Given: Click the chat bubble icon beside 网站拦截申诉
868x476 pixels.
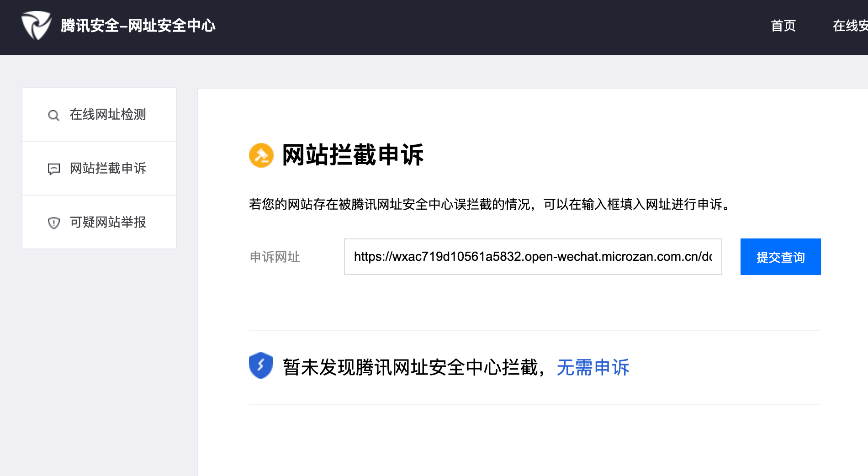Looking at the screenshot, I should 54,169.
